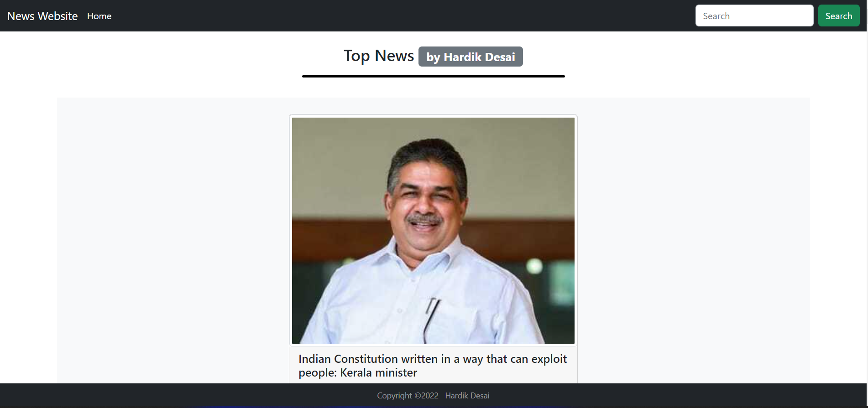This screenshot has height=408, width=868.
Task: Open the Kerala minister news photo
Action: (433, 231)
